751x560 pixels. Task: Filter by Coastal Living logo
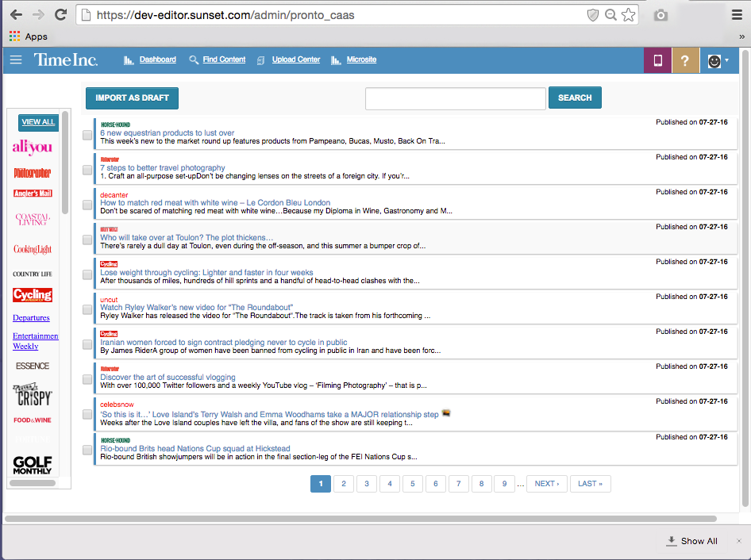pos(33,219)
